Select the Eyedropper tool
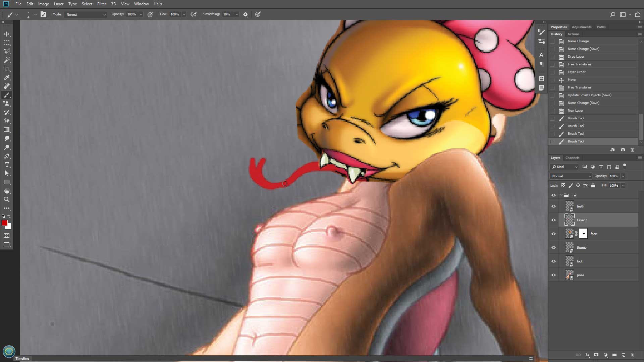The image size is (644, 362). pos(7,77)
